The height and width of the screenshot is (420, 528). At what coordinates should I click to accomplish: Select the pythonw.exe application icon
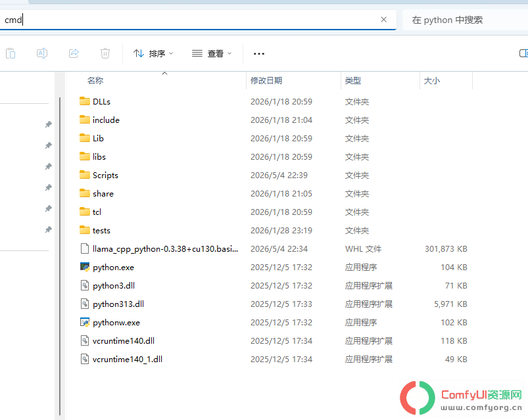pos(85,322)
